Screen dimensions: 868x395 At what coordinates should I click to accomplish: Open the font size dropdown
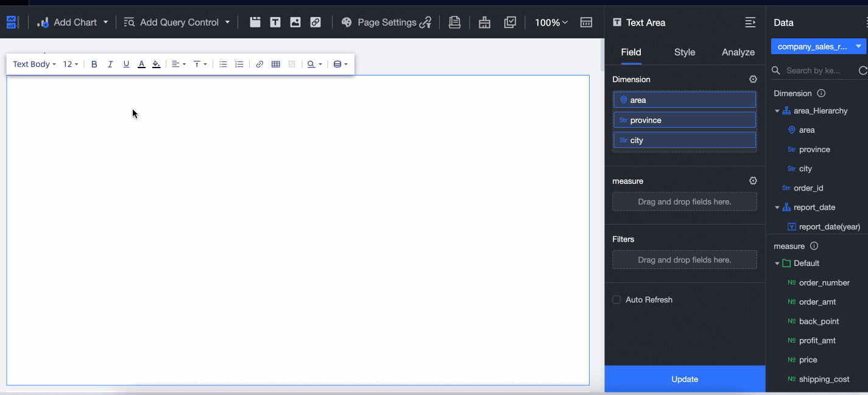[71, 64]
